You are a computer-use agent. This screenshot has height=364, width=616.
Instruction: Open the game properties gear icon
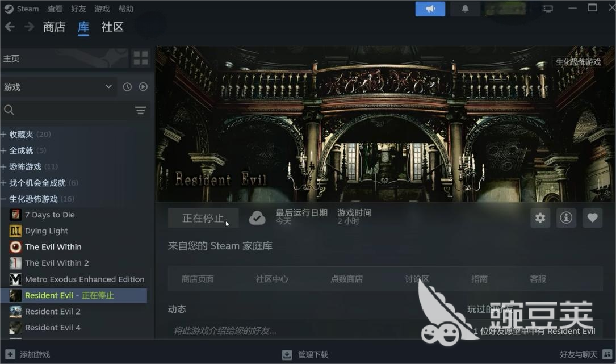coord(540,218)
